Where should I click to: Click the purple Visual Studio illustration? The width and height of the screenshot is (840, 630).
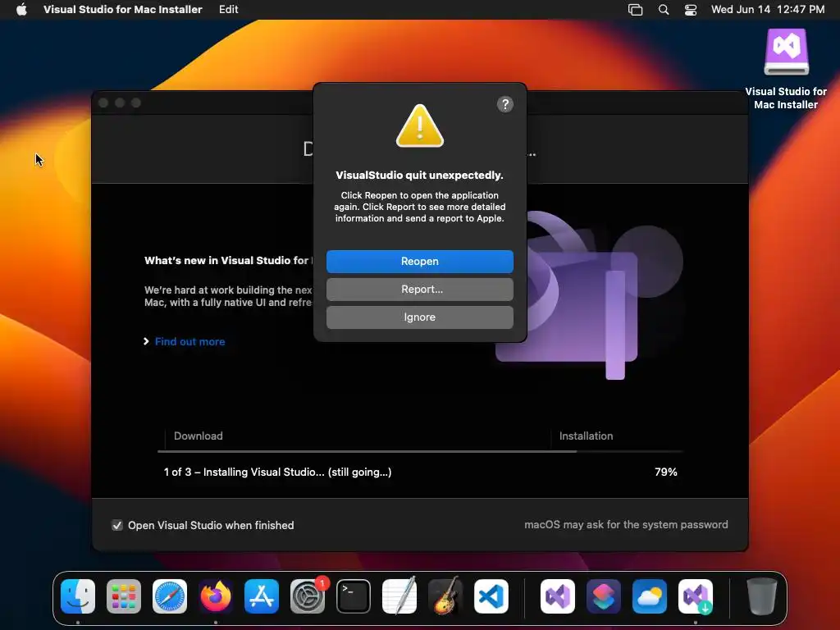pos(589,294)
